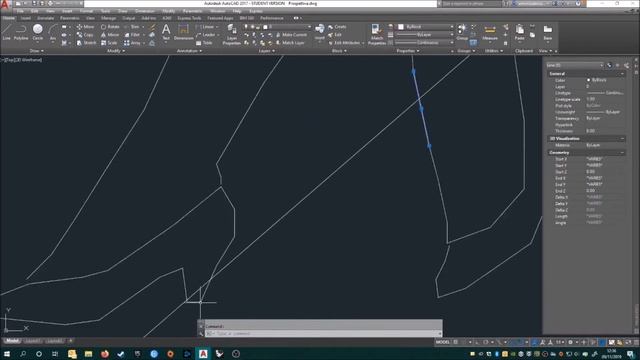Expand the Modify panel
Screen dimensions: 640x360
(116, 51)
